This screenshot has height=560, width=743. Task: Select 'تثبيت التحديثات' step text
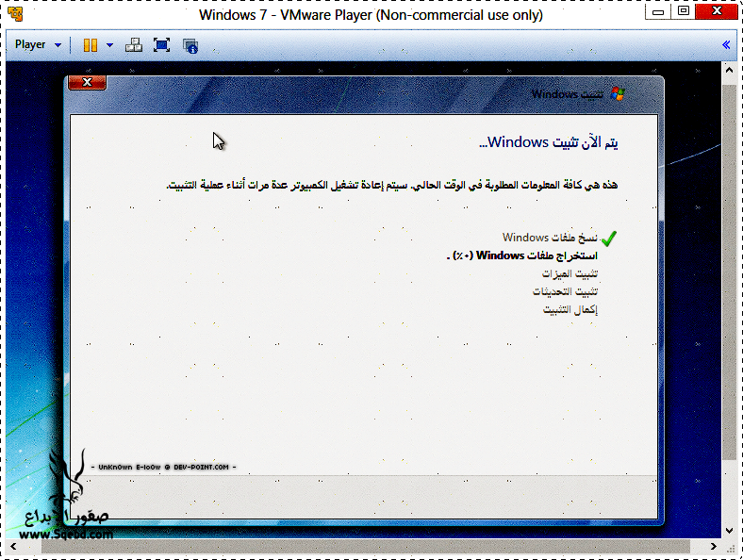point(566,291)
